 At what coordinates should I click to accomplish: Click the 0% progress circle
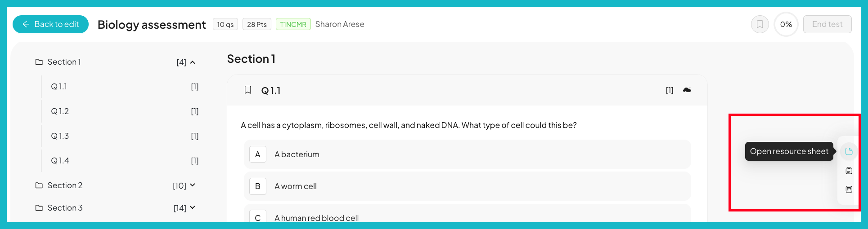tap(786, 24)
